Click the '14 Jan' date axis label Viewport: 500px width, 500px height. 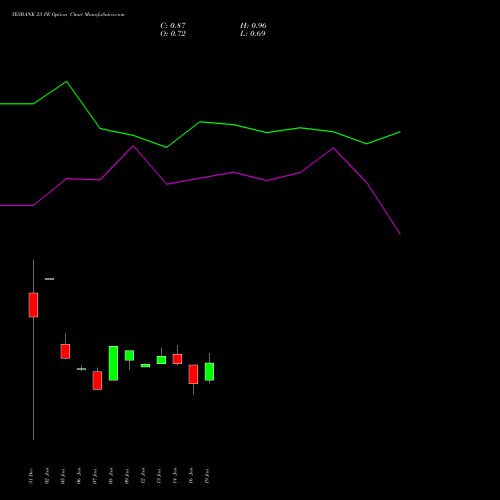(x=175, y=476)
